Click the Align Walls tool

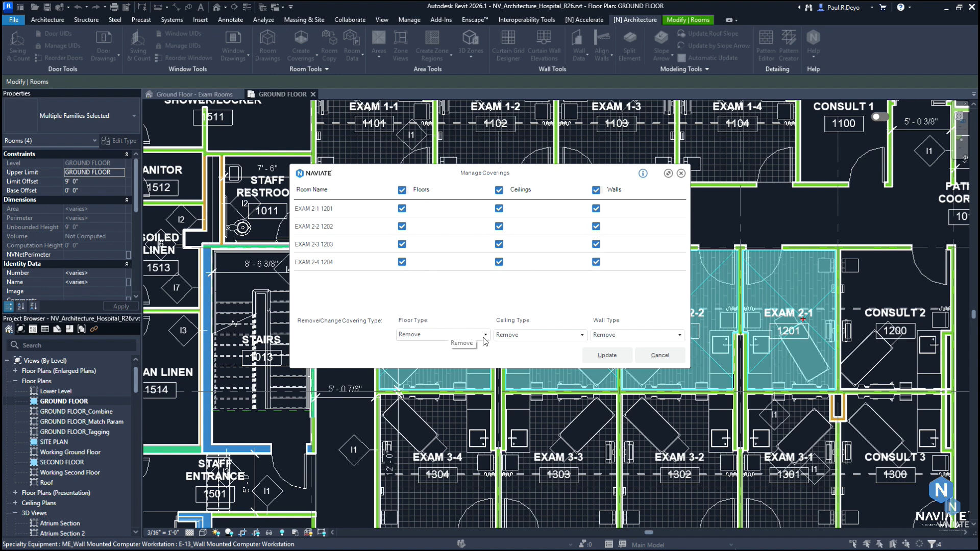[603, 46]
